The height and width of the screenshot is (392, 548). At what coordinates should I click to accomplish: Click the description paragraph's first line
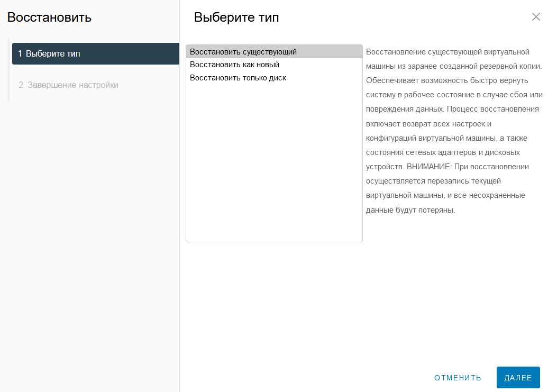coord(447,52)
